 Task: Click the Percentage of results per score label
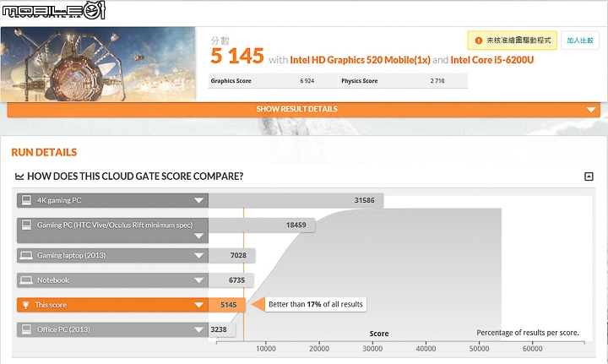pyautogui.click(x=527, y=333)
